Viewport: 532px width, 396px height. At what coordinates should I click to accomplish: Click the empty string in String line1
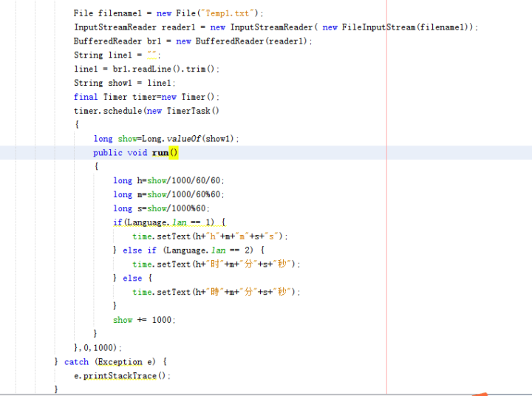[x=152, y=55]
